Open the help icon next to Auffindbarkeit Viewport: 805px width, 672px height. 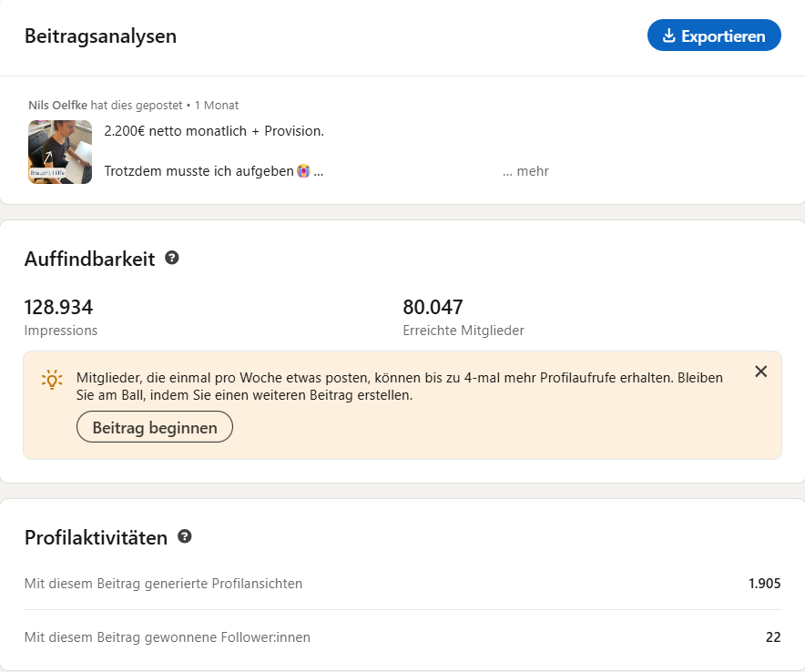[172, 258]
